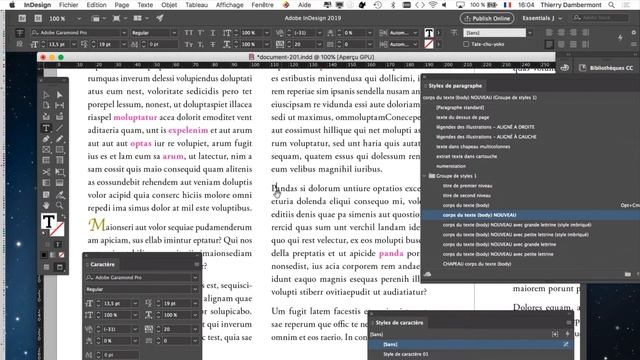Open Bridge from the application bar
The width and height of the screenshot is (640, 360).
coord(22,18)
